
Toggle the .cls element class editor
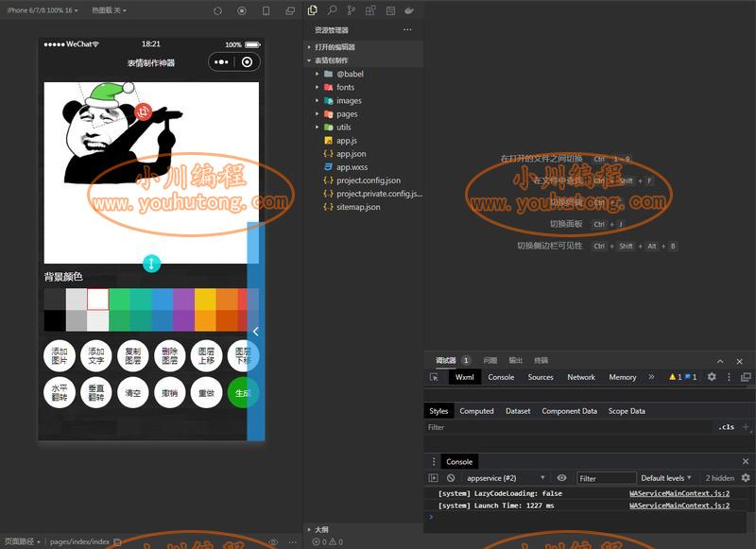tap(726, 427)
